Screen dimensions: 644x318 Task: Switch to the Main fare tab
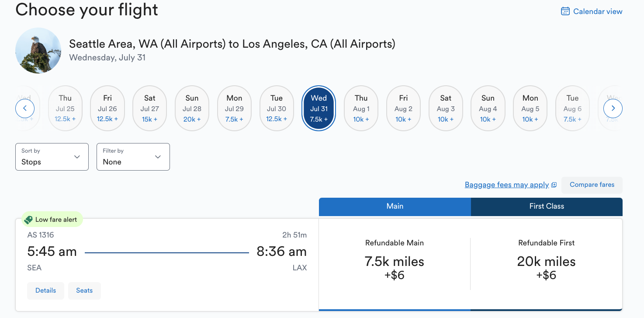(395, 206)
